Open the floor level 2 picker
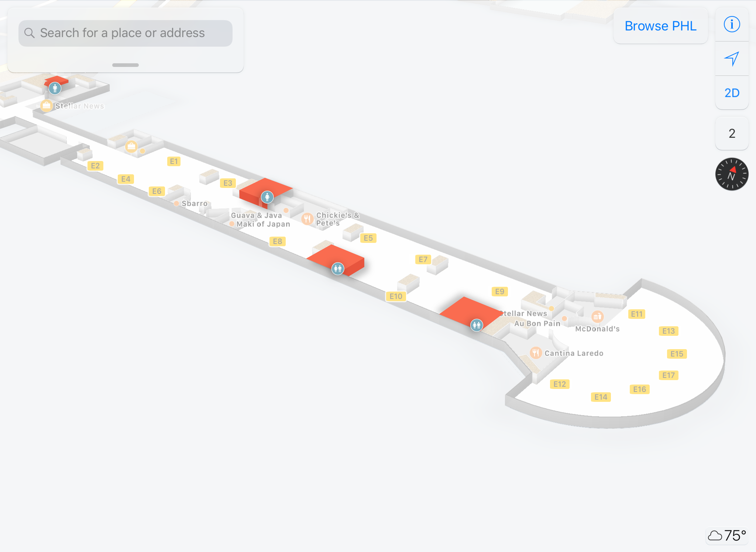Image resolution: width=756 pixels, height=552 pixels. pyautogui.click(x=732, y=134)
